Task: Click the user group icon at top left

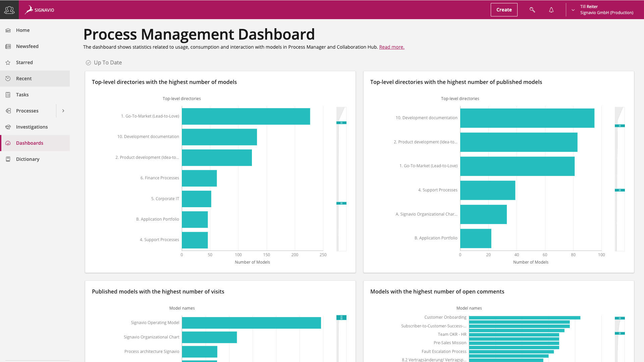Action: click(x=9, y=10)
